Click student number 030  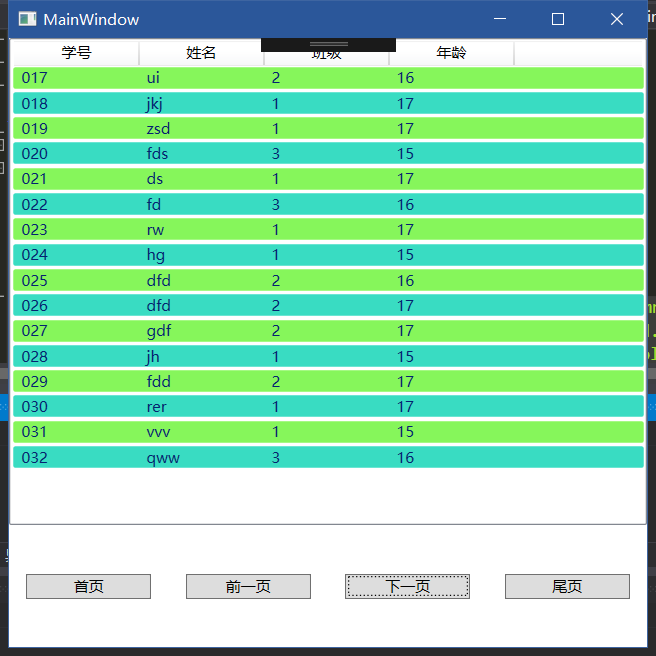coord(34,407)
